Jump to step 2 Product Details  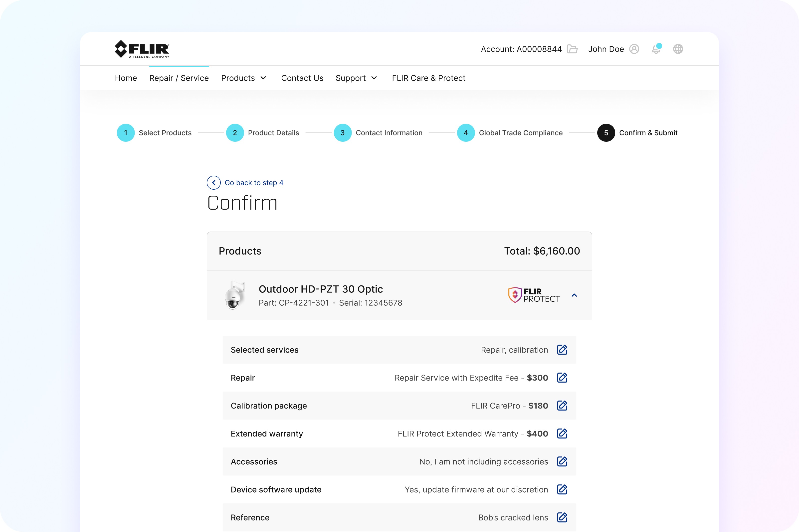(263, 133)
